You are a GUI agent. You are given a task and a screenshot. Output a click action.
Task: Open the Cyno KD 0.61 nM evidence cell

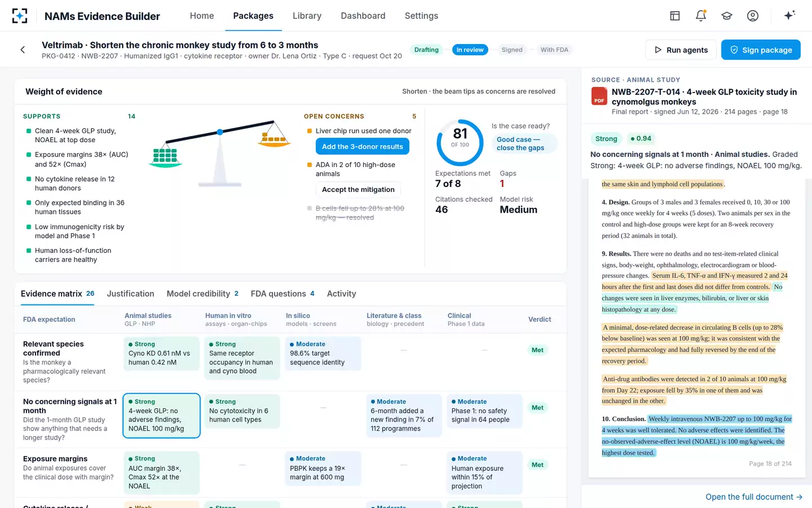pyautogui.click(x=161, y=353)
